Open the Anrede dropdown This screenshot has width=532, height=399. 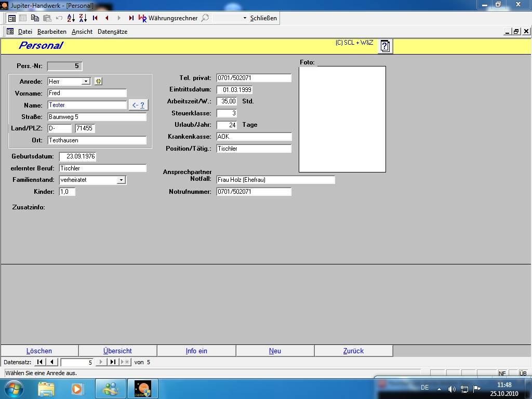click(x=86, y=81)
